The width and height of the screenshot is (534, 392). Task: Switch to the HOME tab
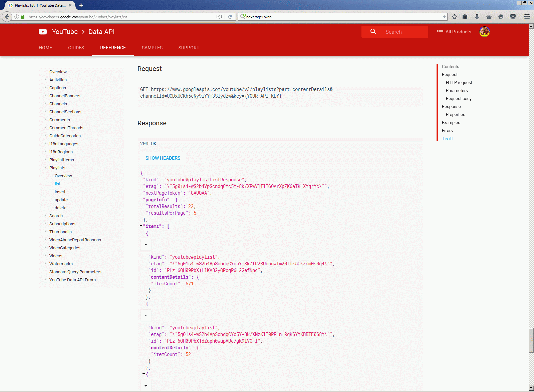(45, 48)
